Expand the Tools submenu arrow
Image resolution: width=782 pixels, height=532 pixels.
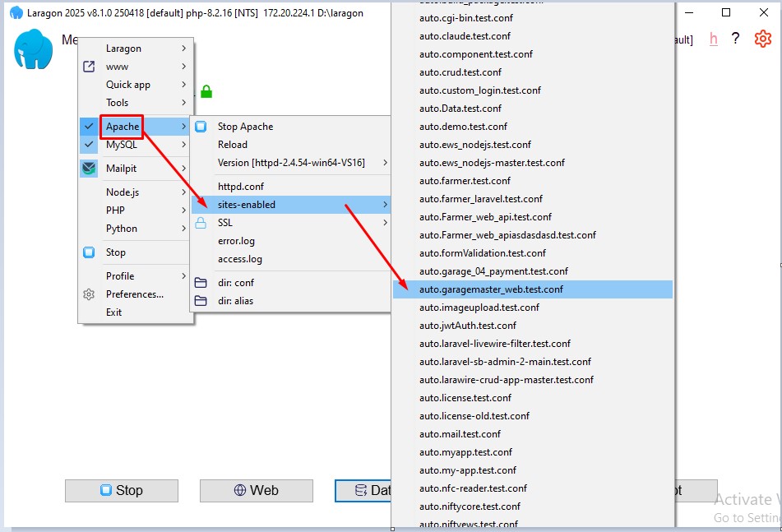(183, 102)
